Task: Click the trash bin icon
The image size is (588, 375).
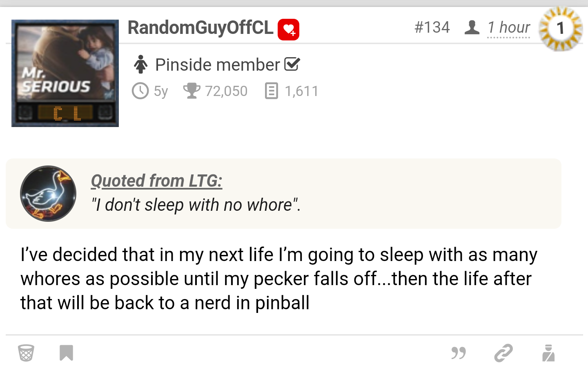Action: [26, 353]
